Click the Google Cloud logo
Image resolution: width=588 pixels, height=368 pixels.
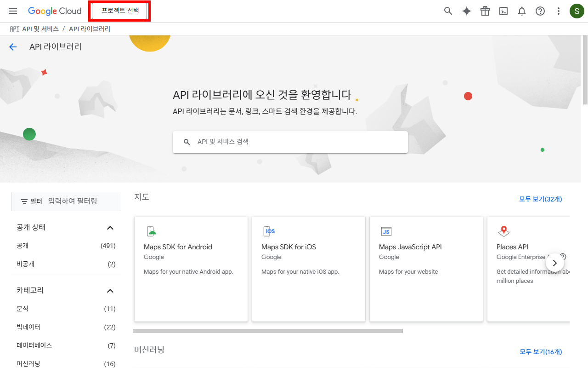tap(55, 11)
